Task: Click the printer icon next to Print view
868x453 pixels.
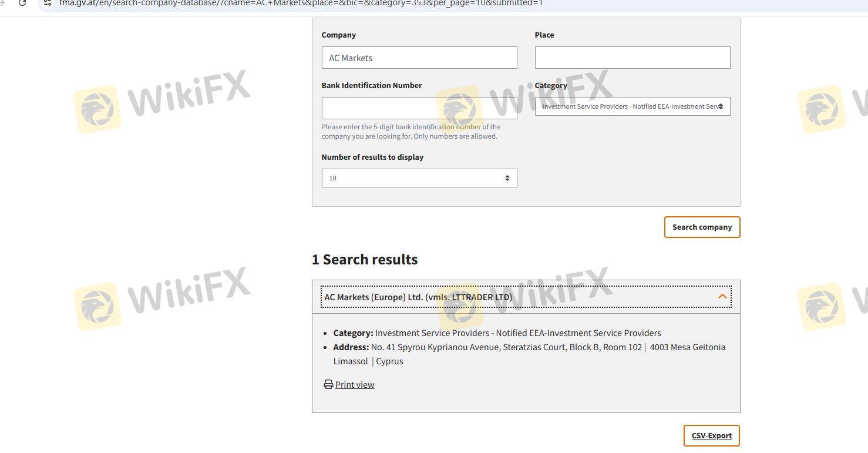Action: [328, 384]
